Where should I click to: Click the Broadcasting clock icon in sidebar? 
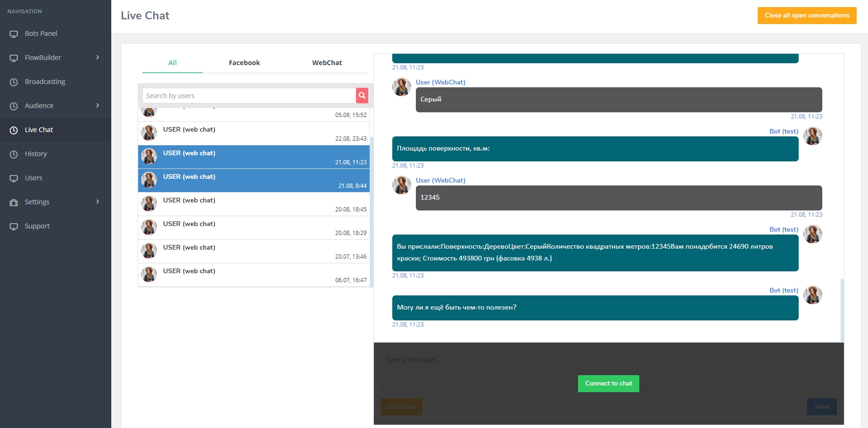click(x=14, y=82)
